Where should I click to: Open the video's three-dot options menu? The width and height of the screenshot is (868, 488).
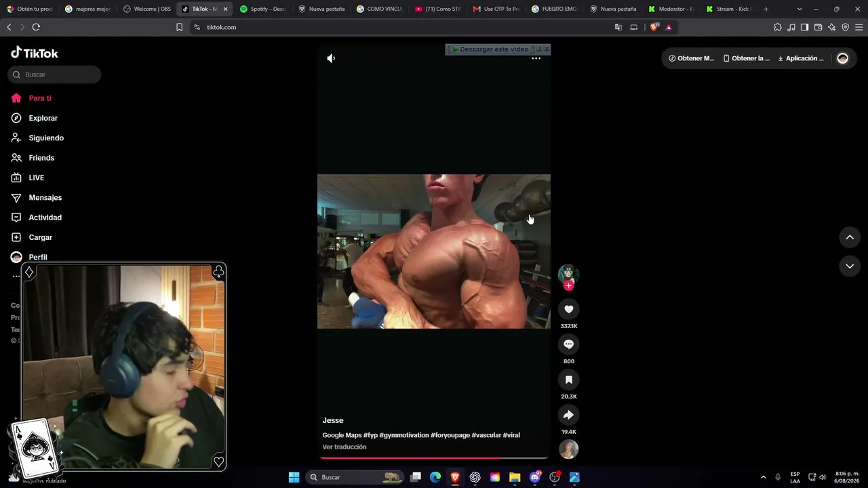536,58
